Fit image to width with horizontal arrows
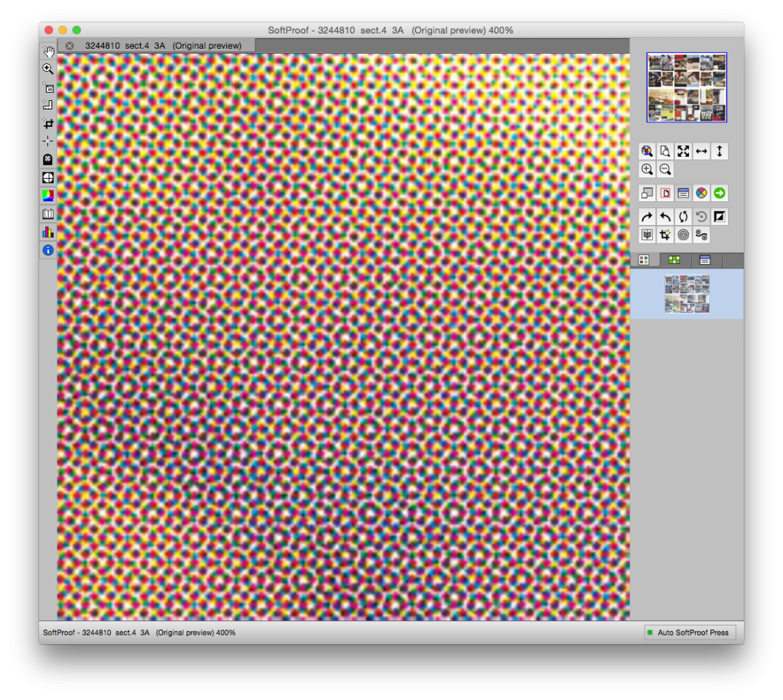 (x=701, y=151)
